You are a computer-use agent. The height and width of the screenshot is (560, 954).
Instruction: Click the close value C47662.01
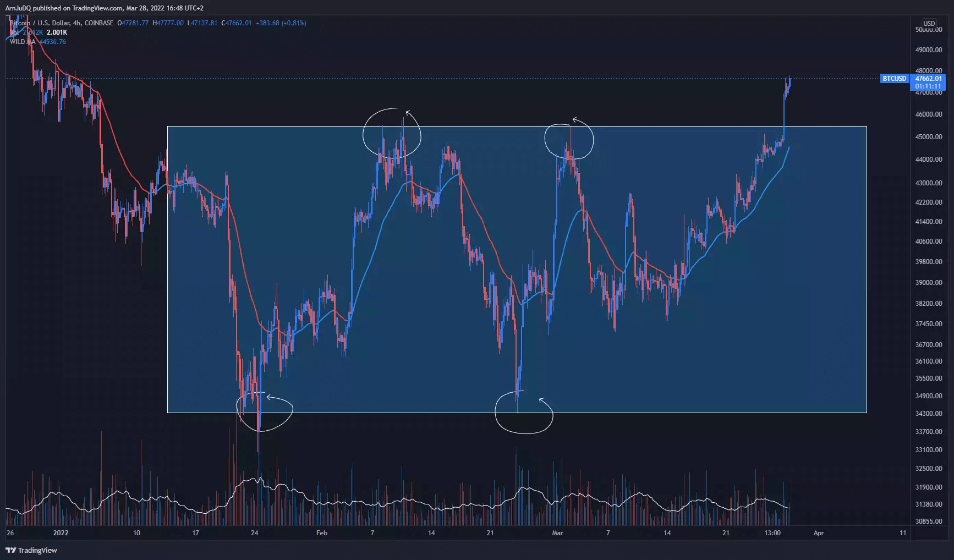point(236,23)
